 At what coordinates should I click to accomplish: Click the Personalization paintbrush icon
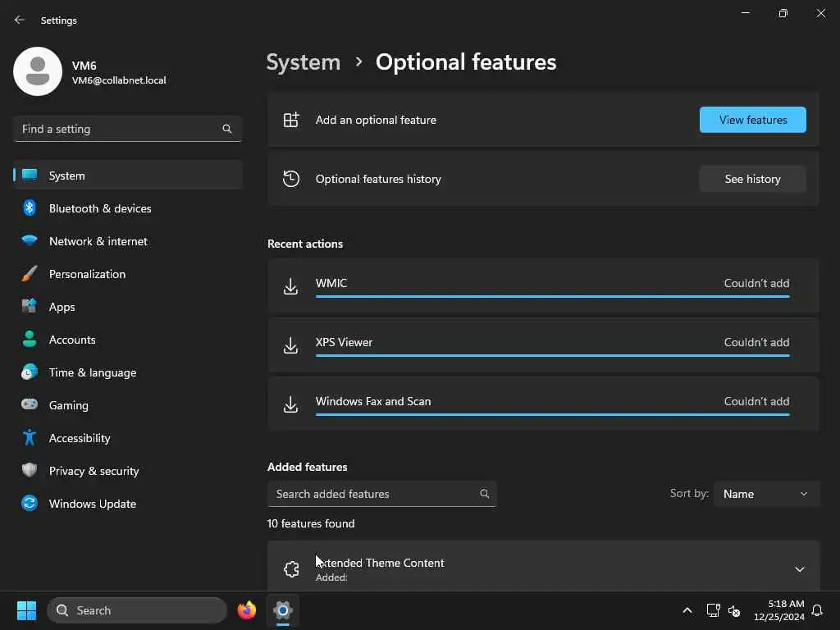coord(30,274)
